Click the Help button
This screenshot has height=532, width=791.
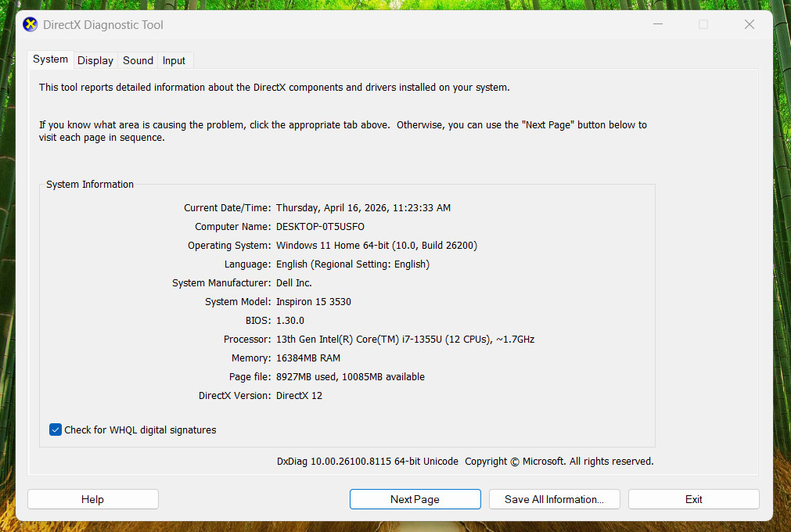point(93,499)
